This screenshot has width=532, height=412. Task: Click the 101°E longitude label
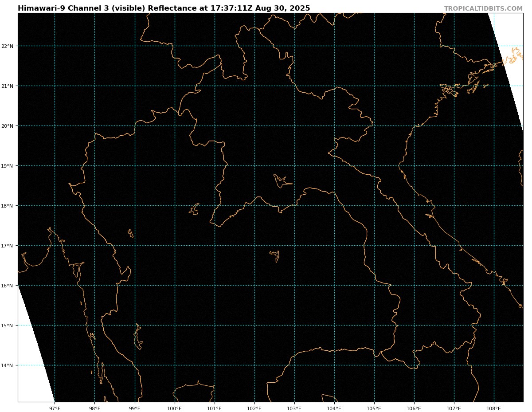click(215, 408)
